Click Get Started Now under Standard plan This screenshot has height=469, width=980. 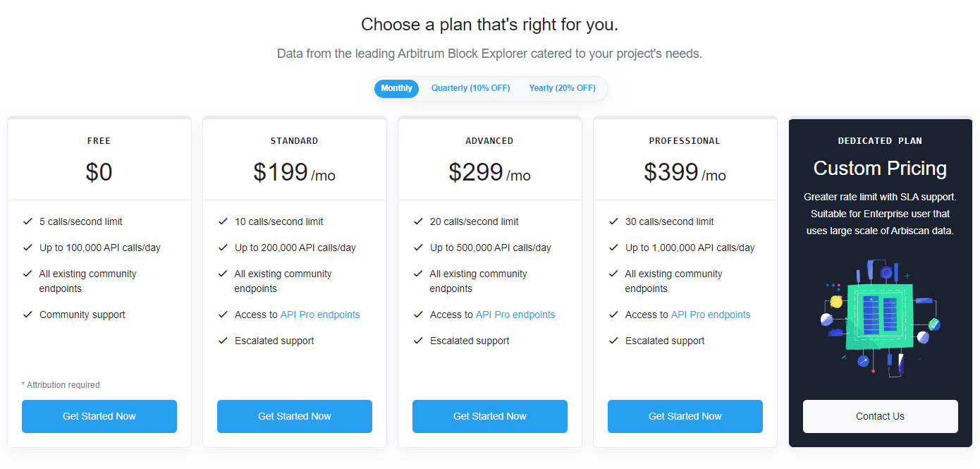point(295,416)
